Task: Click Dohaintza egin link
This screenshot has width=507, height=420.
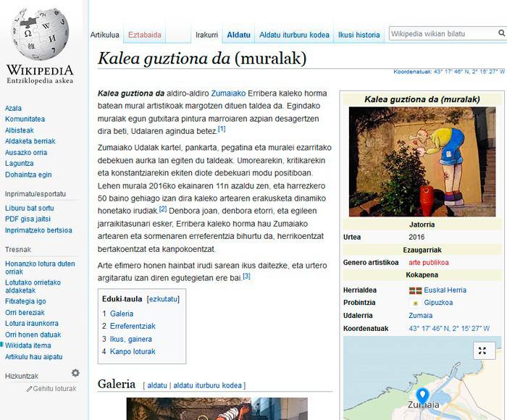Action: click(x=28, y=175)
